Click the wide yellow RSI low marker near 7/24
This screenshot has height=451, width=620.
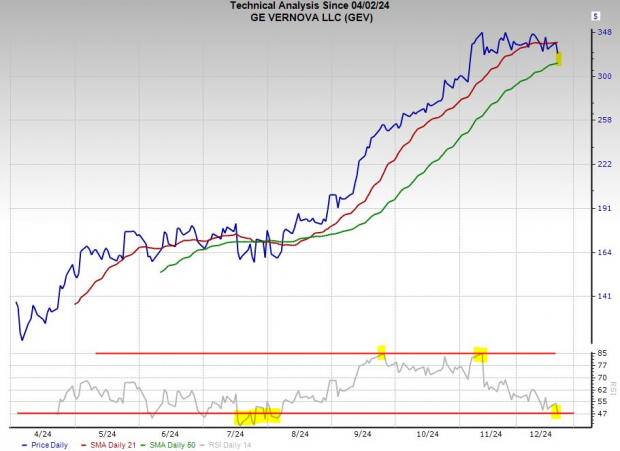pos(257,415)
